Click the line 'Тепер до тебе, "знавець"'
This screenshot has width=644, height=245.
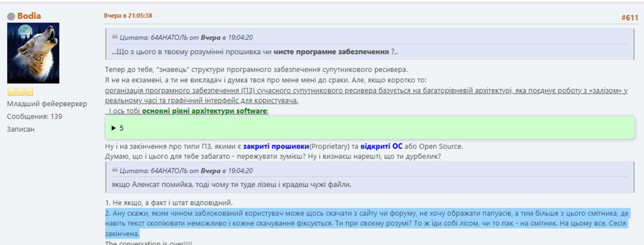click(x=256, y=70)
